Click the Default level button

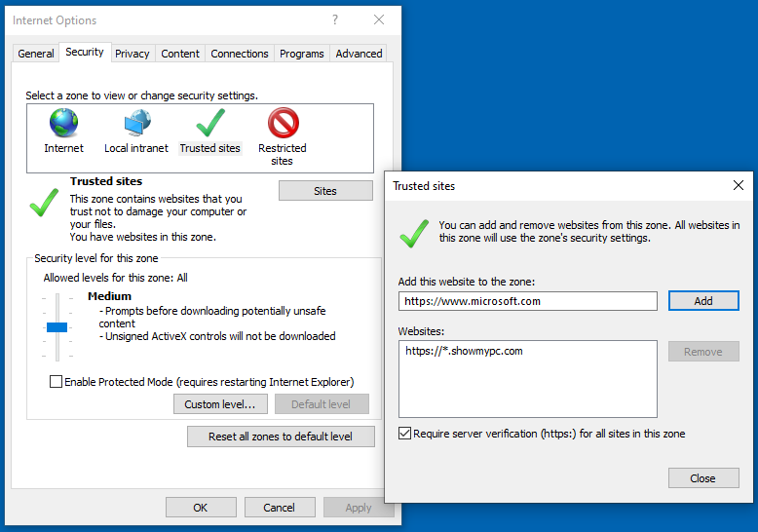click(x=322, y=404)
